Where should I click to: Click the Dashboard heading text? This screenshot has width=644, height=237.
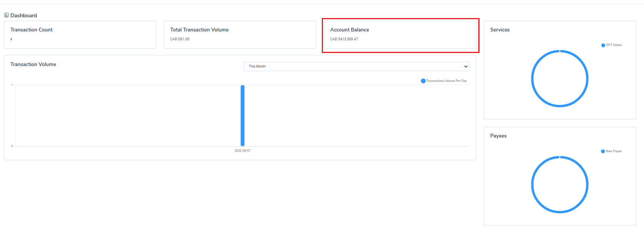coord(23,16)
